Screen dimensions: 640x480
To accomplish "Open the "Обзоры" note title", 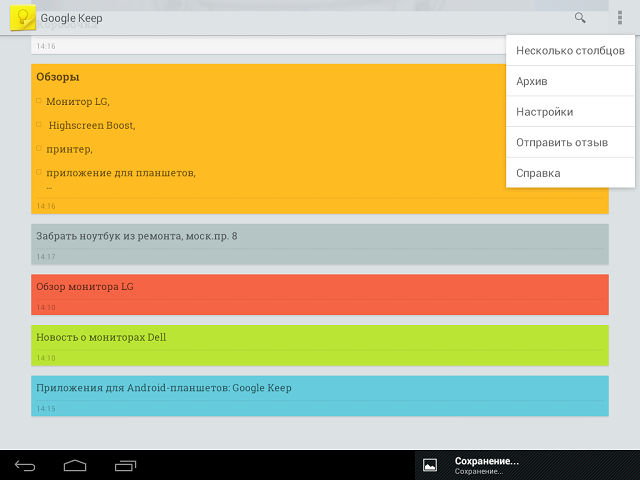I will click(x=58, y=77).
